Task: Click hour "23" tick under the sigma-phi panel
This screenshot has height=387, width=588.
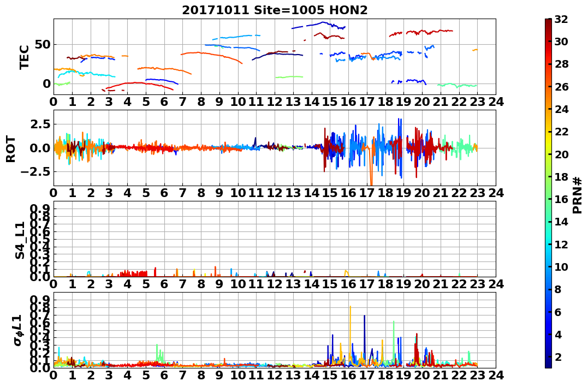Action: pyautogui.click(x=477, y=375)
